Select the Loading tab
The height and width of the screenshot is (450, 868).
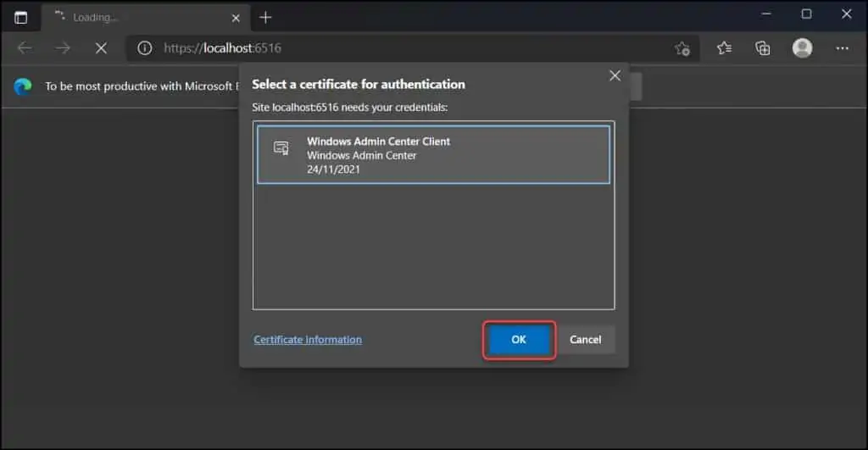pos(146,18)
